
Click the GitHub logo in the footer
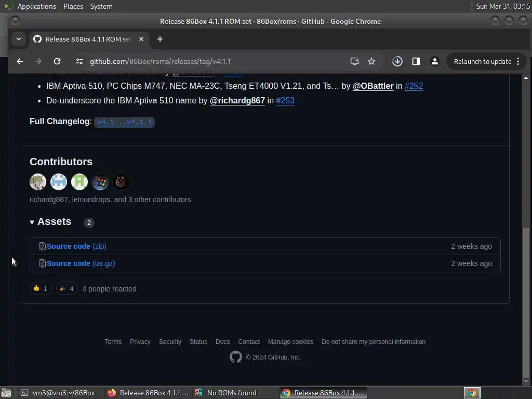236,357
